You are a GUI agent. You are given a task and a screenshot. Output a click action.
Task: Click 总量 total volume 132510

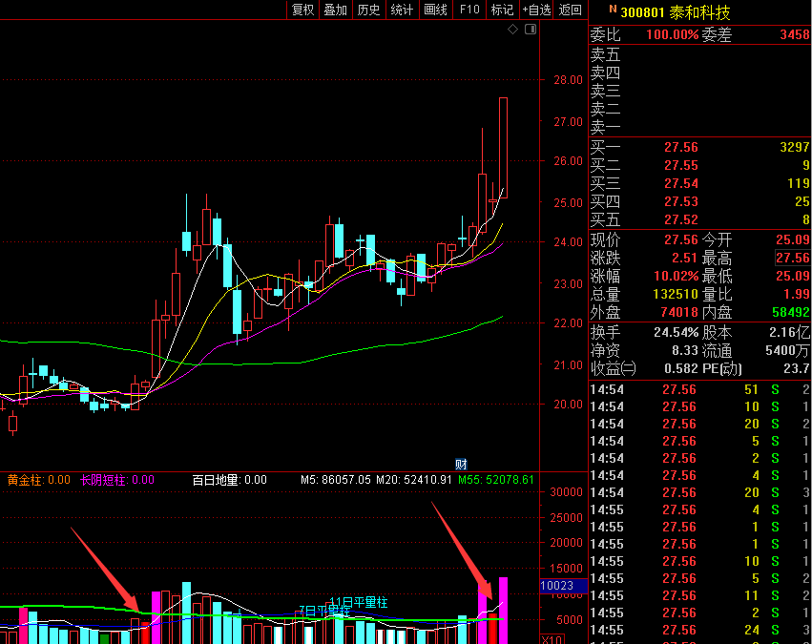coord(676,294)
